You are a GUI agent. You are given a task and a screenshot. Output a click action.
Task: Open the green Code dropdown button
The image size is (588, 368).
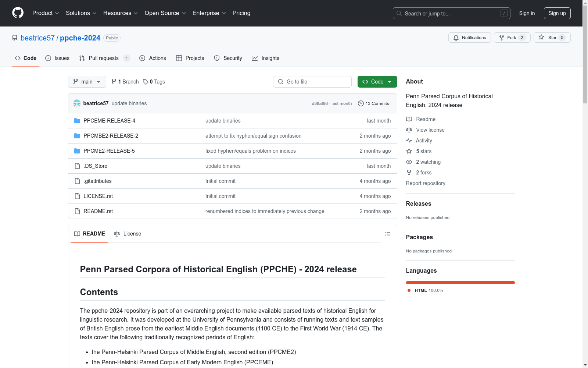click(x=377, y=82)
